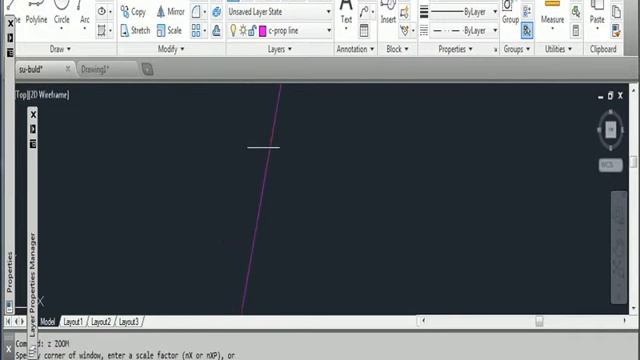The image size is (640, 360).
Task: Toggle Group Selection on/off button
Action: pos(527,31)
